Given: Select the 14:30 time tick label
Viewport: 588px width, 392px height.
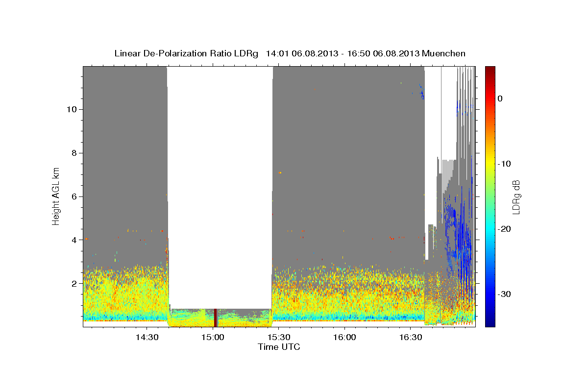Looking at the screenshot, I should pyautogui.click(x=147, y=338).
